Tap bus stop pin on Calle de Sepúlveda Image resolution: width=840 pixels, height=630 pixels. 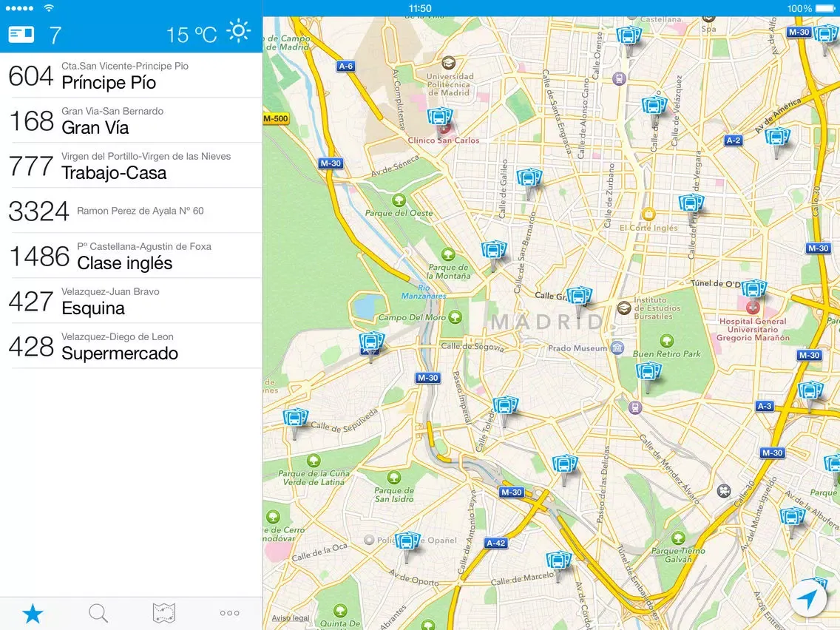click(x=295, y=419)
